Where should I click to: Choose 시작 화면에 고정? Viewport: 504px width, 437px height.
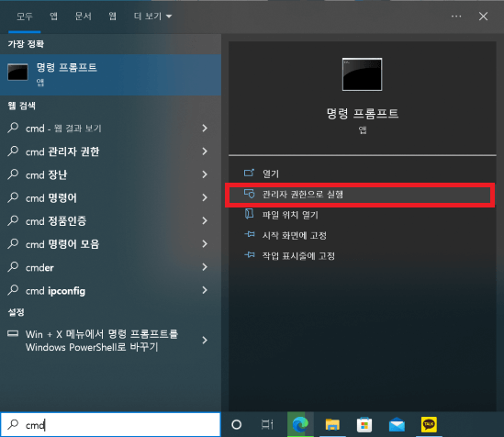(x=363, y=235)
